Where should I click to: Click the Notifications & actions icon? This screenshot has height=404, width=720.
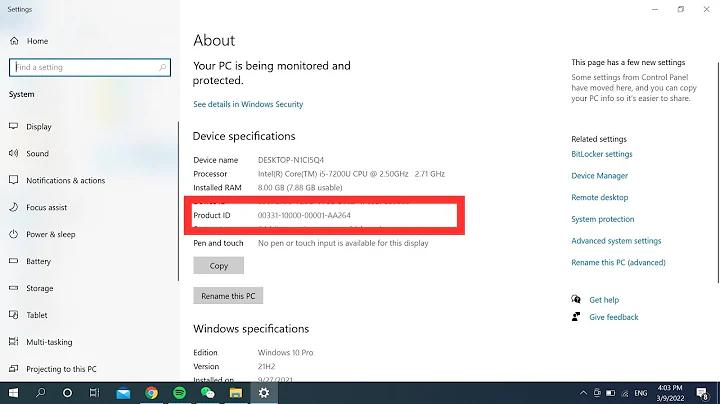(x=14, y=180)
